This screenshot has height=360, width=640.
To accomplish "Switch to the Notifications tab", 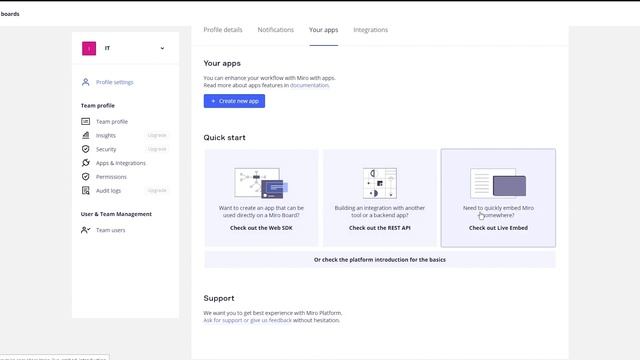I will (x=276, y=30).
